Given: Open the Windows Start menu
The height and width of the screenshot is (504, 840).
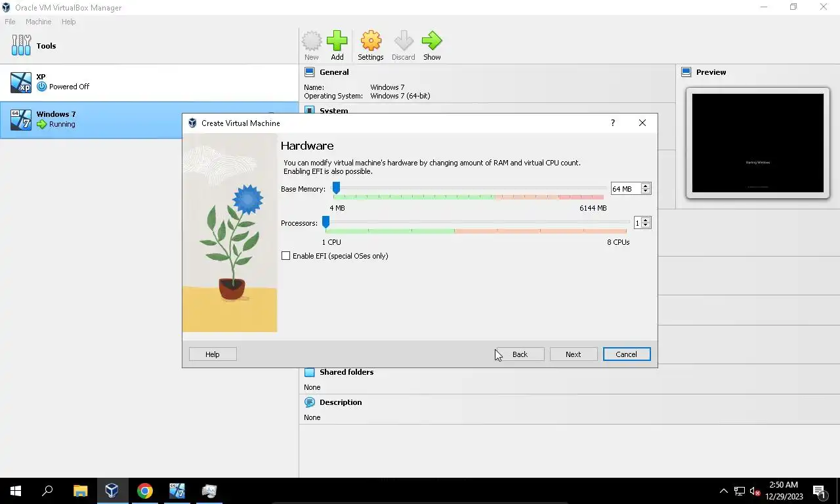Looking at the screenshot, I should point(16,491).
